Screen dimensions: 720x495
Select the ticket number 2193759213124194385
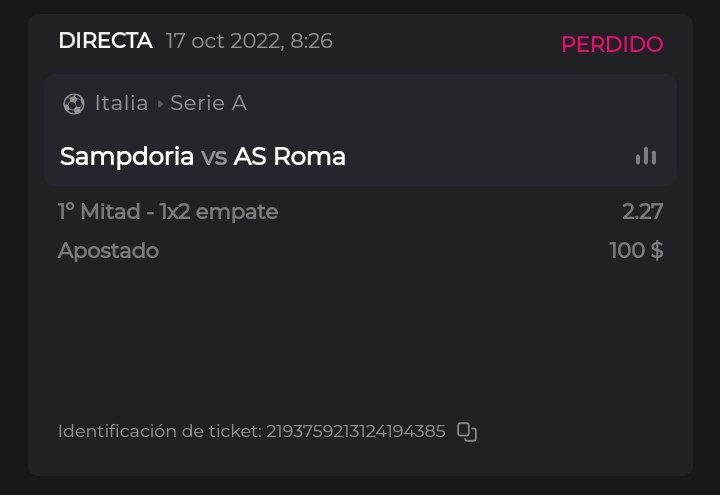[356, 432]
